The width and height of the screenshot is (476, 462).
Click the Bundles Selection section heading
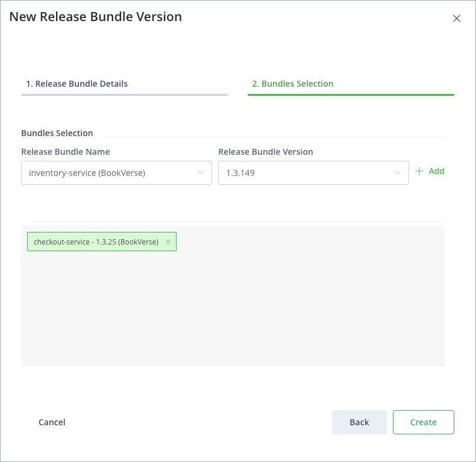[57, 133]
